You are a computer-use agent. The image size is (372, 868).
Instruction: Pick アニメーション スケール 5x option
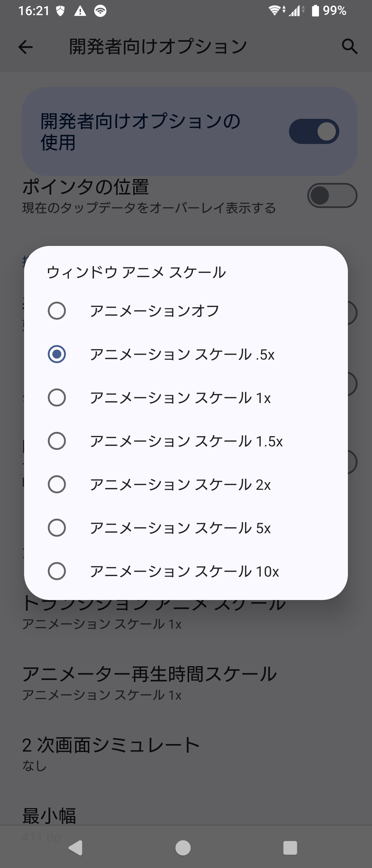pyautogui.click(x=57, y=528)
